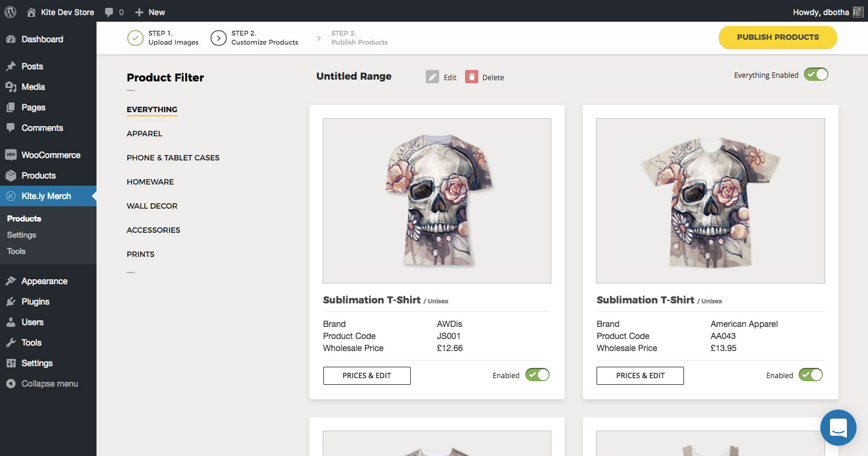This screenshot has width=868, height=456.
Task: Click the American Apparel skull T-shirt image
Action: [710, 201]
